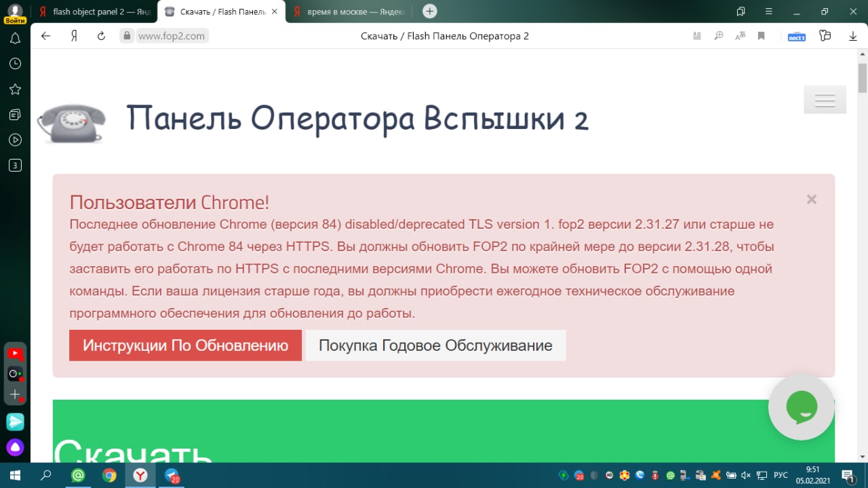
Task: Open bookmarks manager icon in title bar
Action: [741, 11]
